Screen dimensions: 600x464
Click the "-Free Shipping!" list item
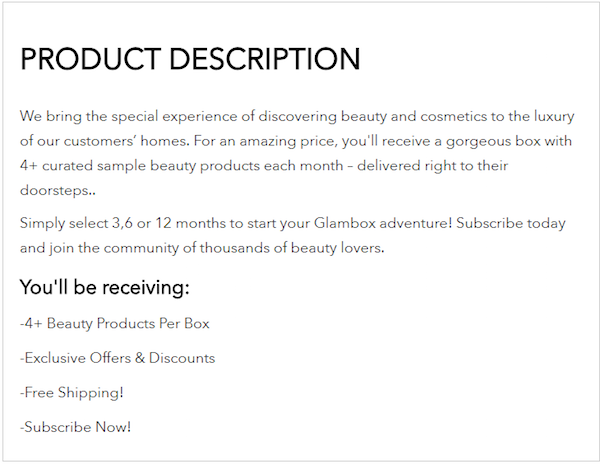click(x=71, y=393)
